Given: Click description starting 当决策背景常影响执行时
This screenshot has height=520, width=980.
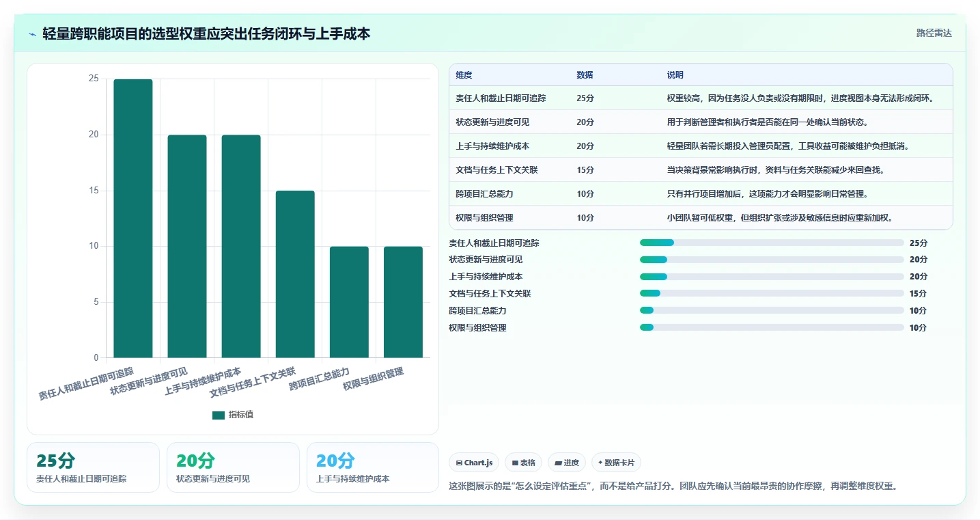Looking at the screenshot, I should (776, 170).
